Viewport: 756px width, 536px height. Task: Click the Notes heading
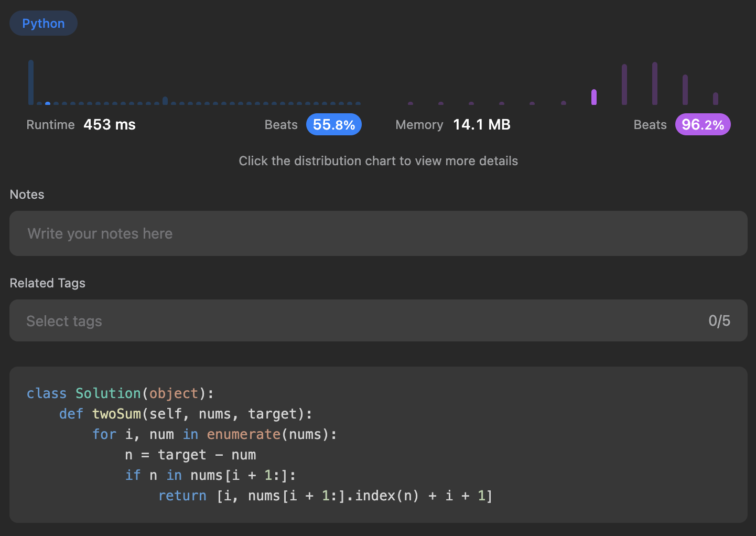click(x=27, y=195)
